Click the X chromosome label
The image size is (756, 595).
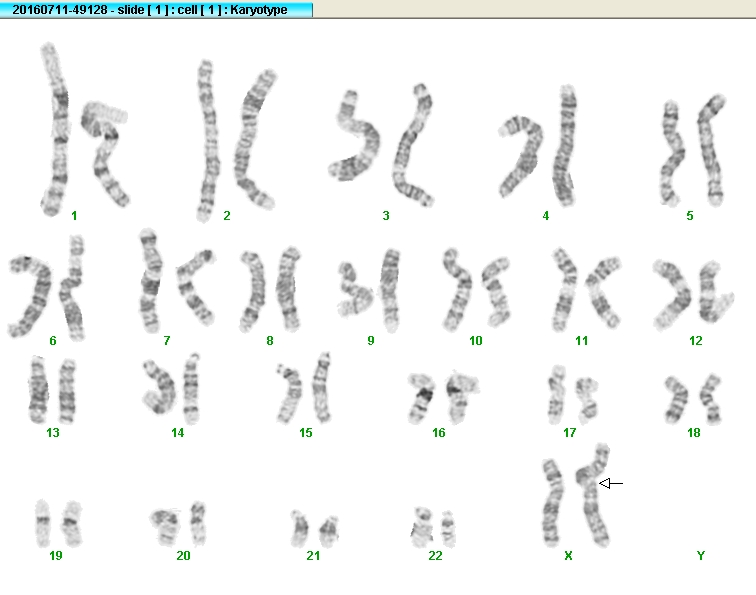[568, 555]
